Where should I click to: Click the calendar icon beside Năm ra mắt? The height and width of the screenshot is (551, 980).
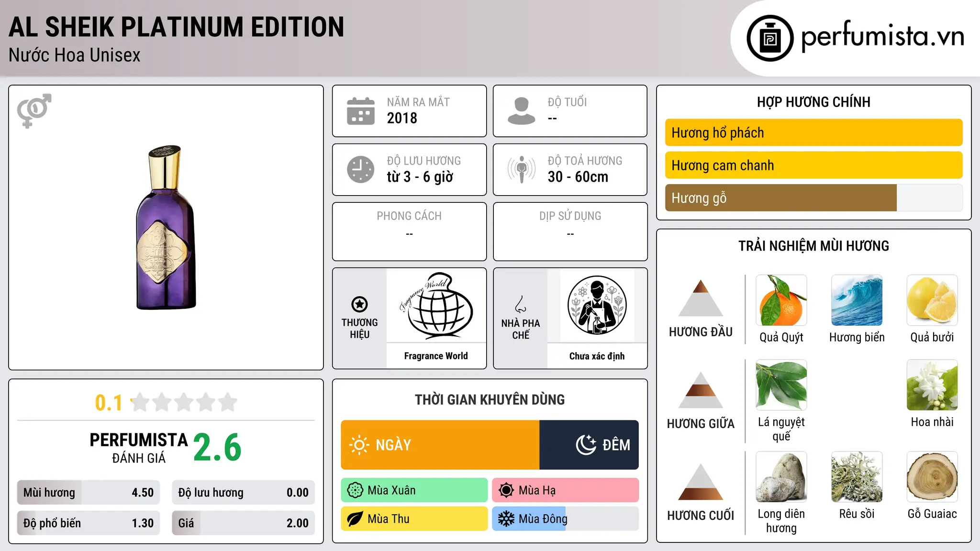[x=361, y=111]
